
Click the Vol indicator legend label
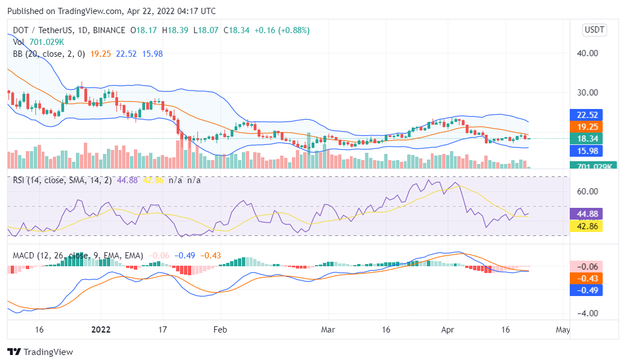[x=19, y=42]
